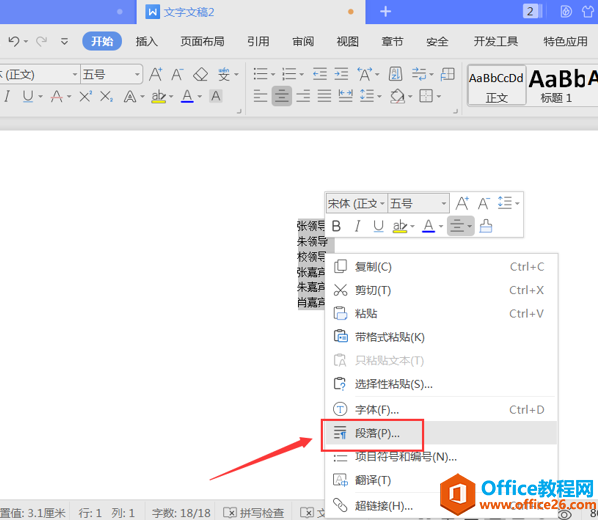Justify text in the ribbon

click(325, 96)
